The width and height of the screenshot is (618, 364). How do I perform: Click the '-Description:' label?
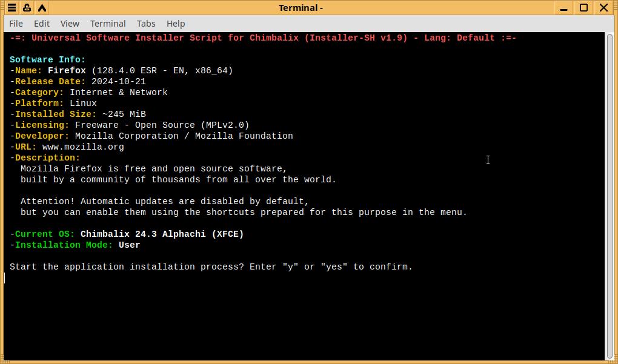pos(45,157)
